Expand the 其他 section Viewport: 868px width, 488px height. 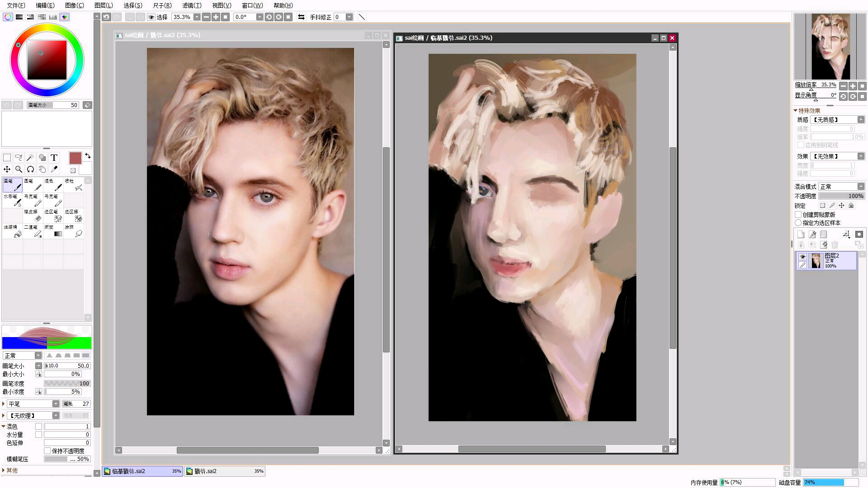pyautogui.click(x=4, y=470)
